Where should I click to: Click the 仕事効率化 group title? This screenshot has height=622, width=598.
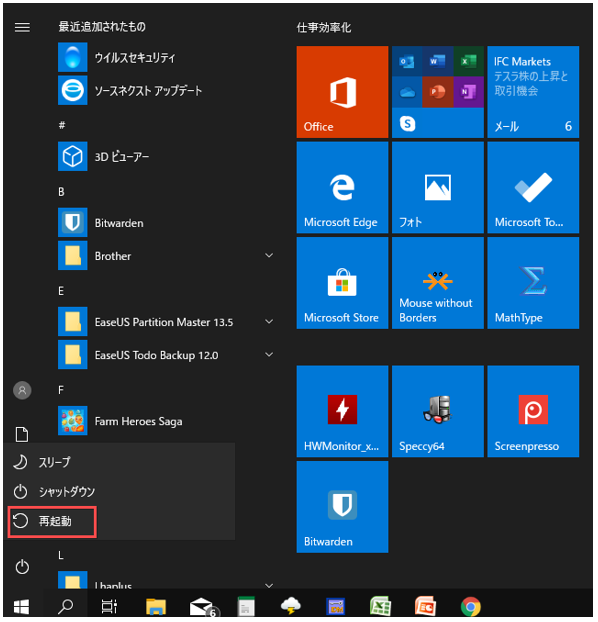coord(324,27)
